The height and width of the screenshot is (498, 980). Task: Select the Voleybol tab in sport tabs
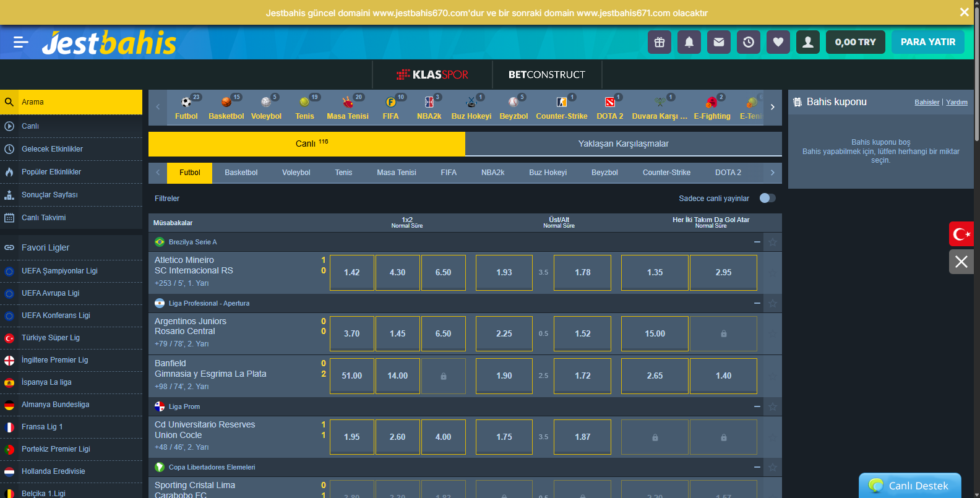click(296, 173)
